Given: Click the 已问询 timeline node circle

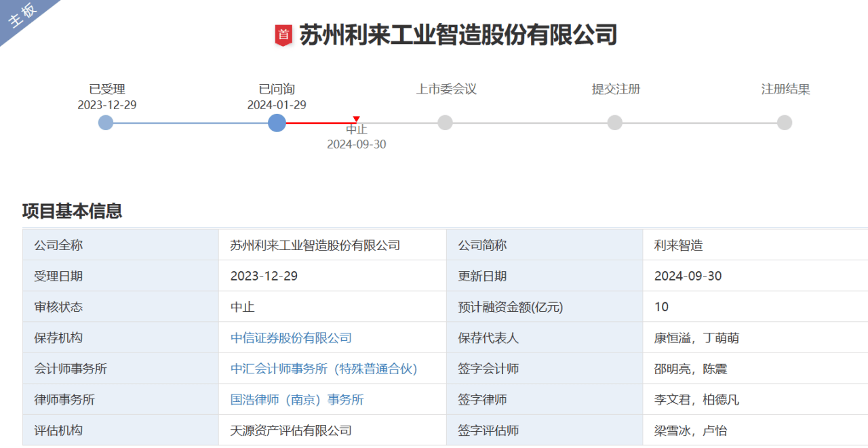Looking at the screenshot, I should tap(277, 123).
